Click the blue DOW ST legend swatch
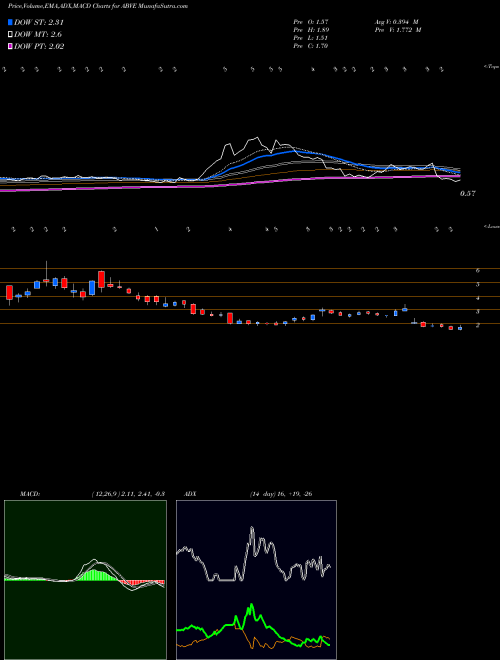500x660 pixels. [x=11, y=22]
